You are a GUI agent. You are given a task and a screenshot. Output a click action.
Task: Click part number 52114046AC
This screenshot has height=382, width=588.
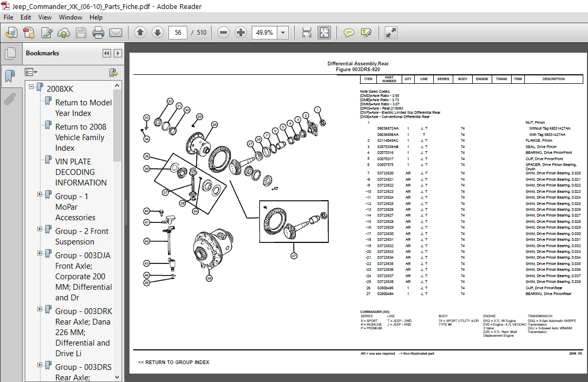pos(388,140)
